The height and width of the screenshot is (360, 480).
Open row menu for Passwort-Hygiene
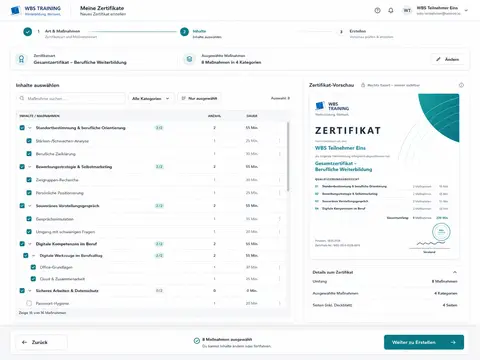point(279,303)
